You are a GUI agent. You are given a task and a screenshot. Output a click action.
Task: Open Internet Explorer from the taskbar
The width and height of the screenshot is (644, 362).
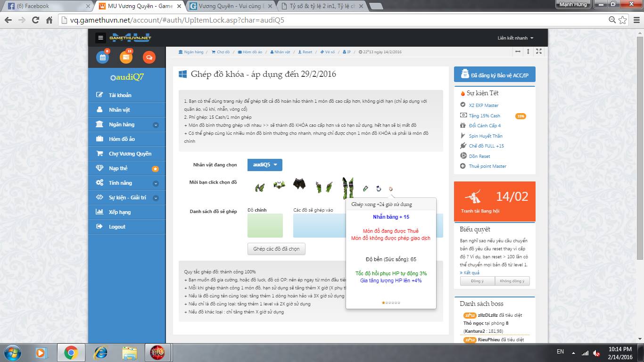click(100, 353)
